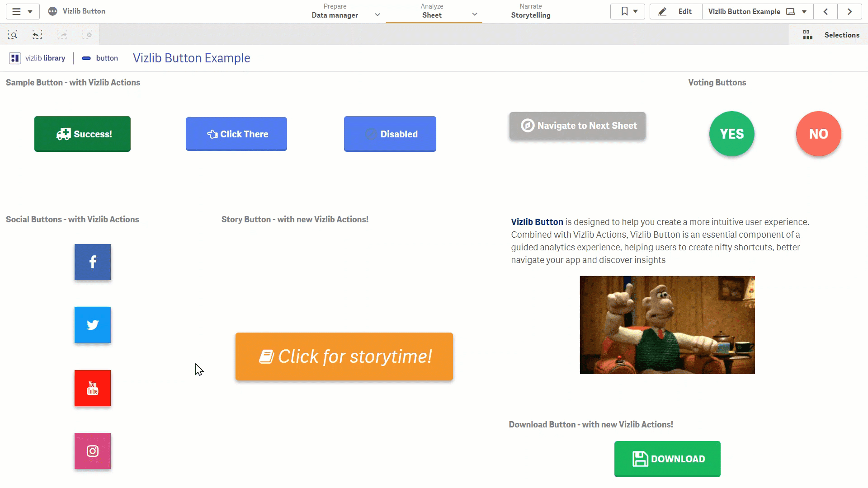Open the global navigation menu dropdown

coord(23,11)
